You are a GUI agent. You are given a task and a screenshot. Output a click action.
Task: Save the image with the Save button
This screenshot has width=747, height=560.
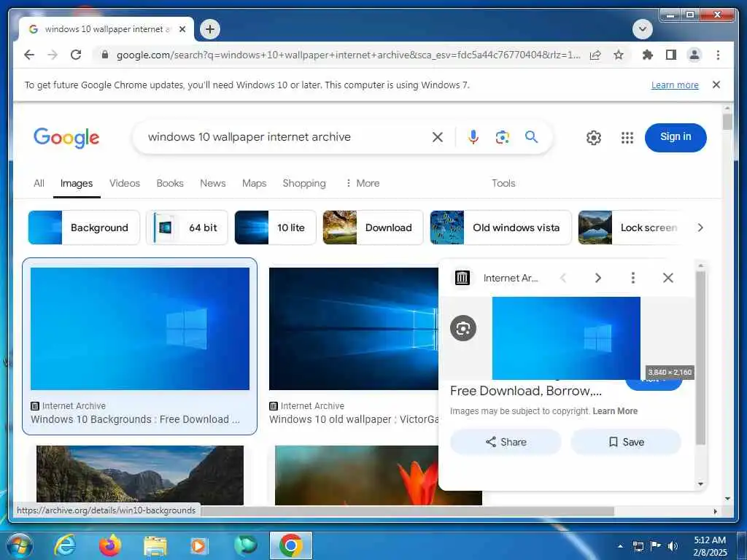click(626, 442)
